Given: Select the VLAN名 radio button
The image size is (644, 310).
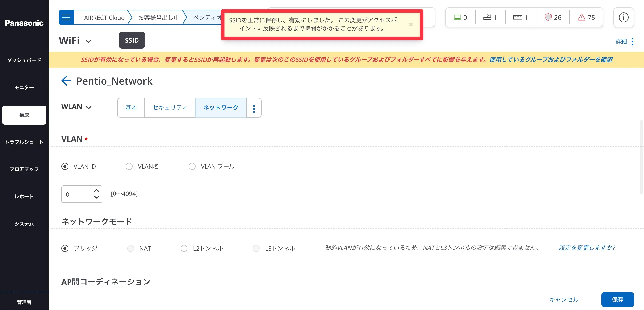Looking at the screenshot, I should [x=129, y=166].
